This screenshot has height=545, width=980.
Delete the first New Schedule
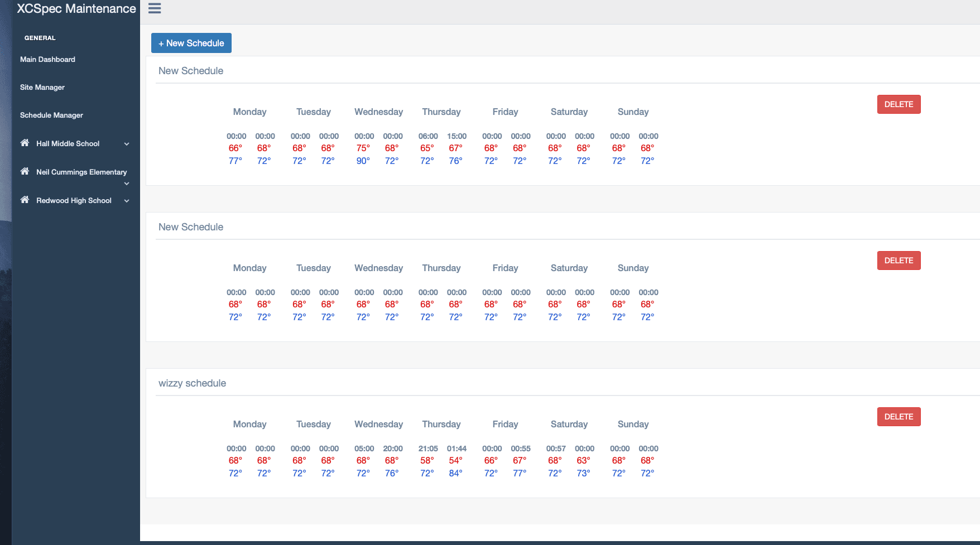(899, 104)
